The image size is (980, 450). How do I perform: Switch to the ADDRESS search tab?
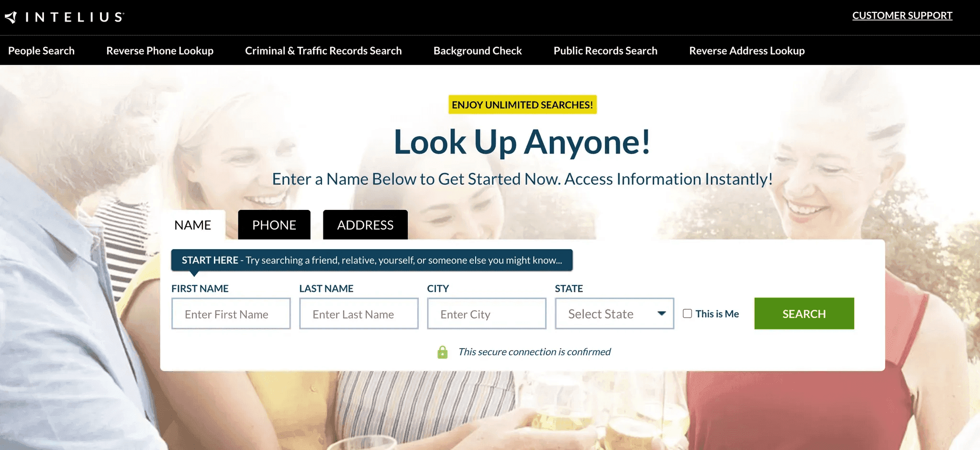pyautogui.click(x=365, y=225)
